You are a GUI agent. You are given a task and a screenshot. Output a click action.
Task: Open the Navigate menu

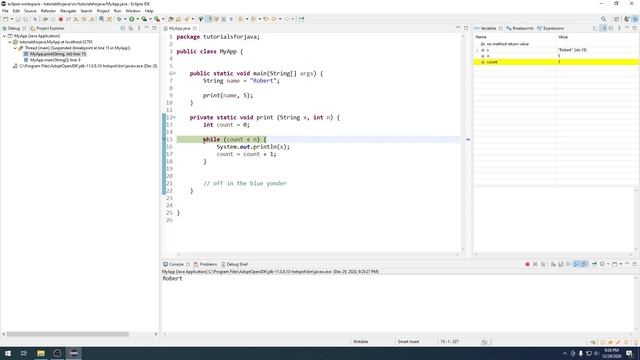[x=68, y=11]
